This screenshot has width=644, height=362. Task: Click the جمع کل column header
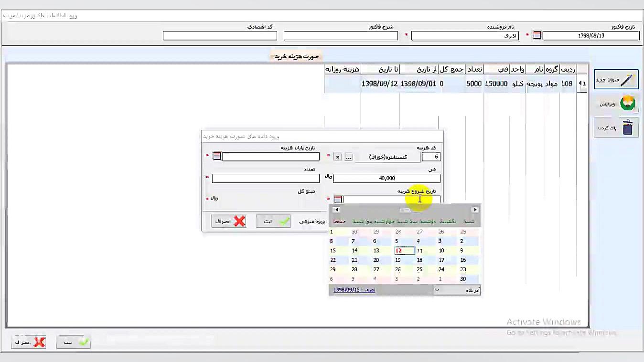(x=451, y=69)
